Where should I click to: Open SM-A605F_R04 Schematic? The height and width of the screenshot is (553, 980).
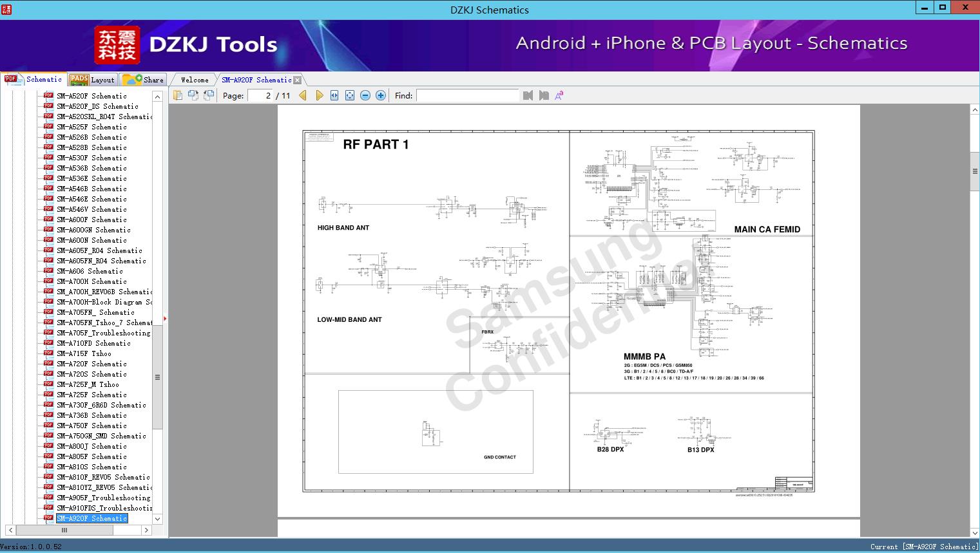click(x=99, y=250)
